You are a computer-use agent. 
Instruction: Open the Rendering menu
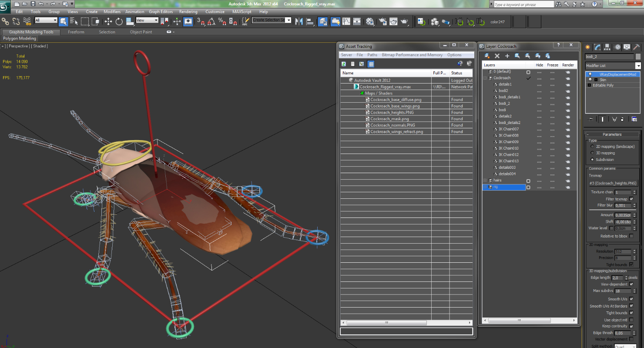[x=188, y=12]
